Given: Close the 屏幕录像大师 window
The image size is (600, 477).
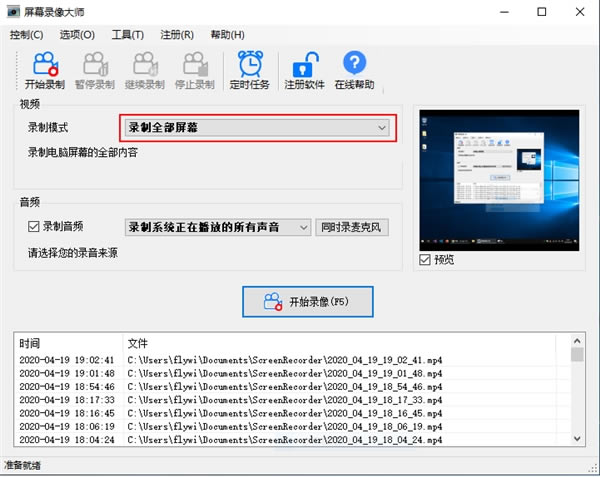Looking at the screenshot, I should (x=580, y=12).
